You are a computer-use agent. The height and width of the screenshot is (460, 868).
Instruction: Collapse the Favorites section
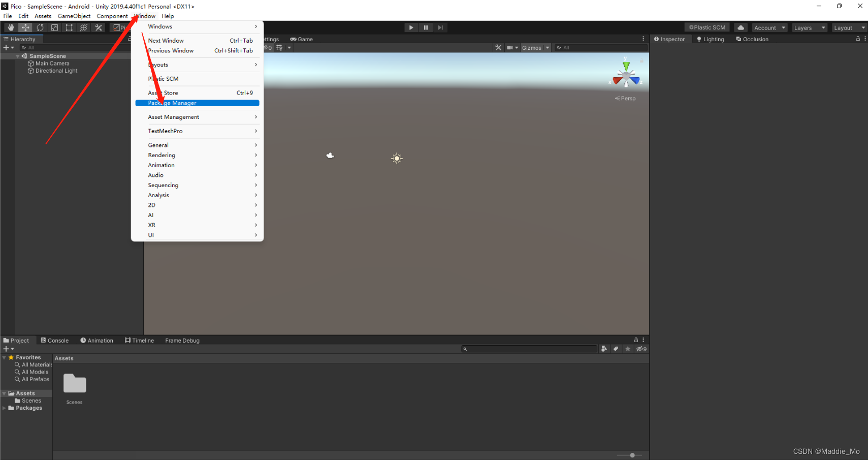tap(4, 357)
